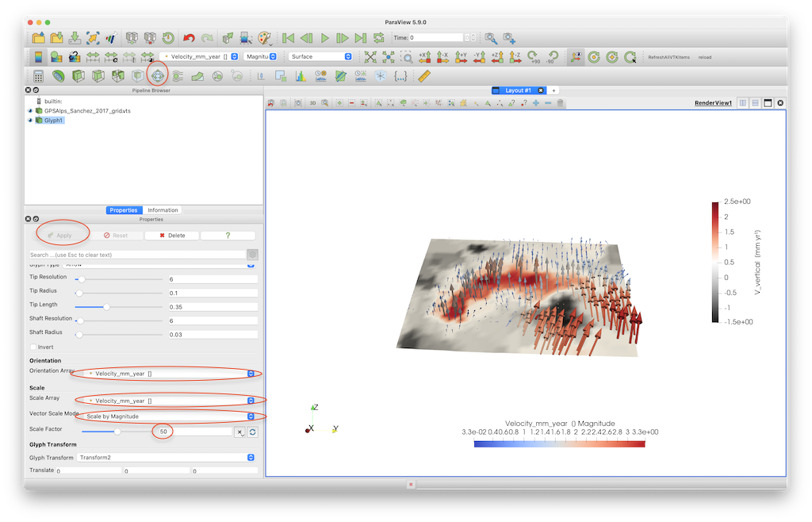
Task: Open the color map editor palette icon
Action: pos(265,37)
